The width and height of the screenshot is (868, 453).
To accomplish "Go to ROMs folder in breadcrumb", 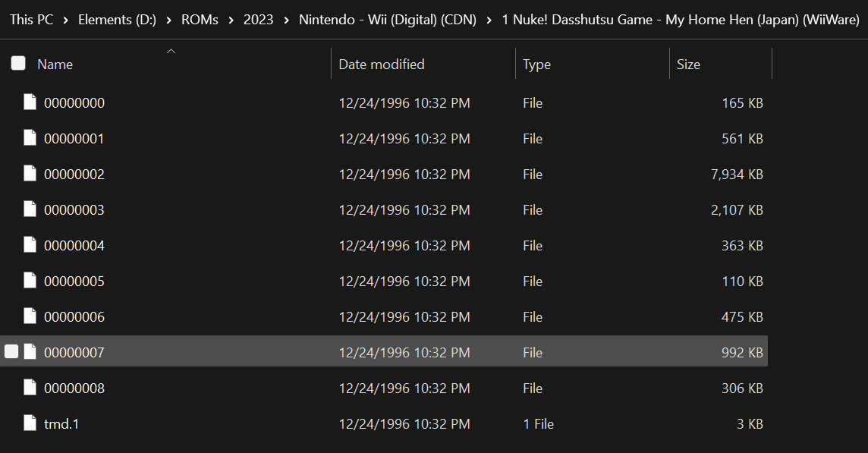I will pos(200,20).
